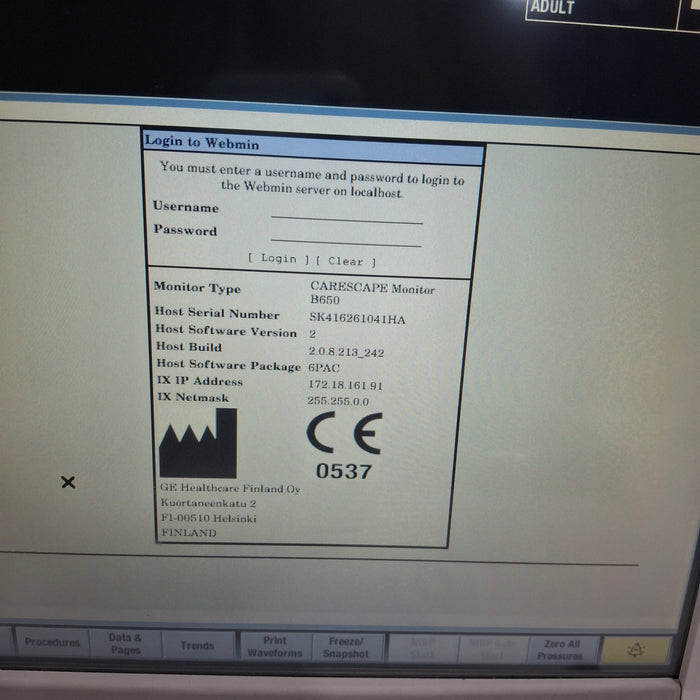This screenshot has width=700, height=700.
Task: Click the CE 0537 mark
Action: (343, 446)
